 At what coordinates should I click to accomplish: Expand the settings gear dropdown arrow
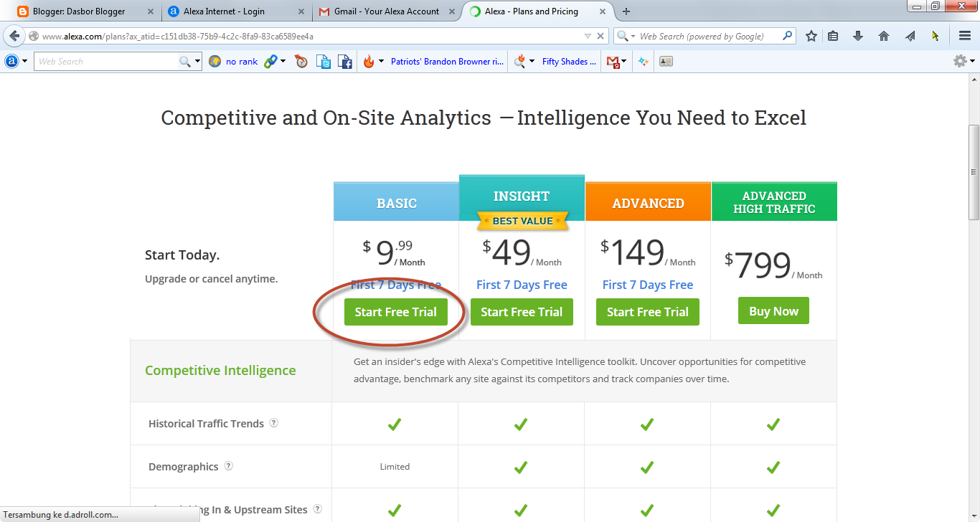pyautogui.click(x=973, y=62)
